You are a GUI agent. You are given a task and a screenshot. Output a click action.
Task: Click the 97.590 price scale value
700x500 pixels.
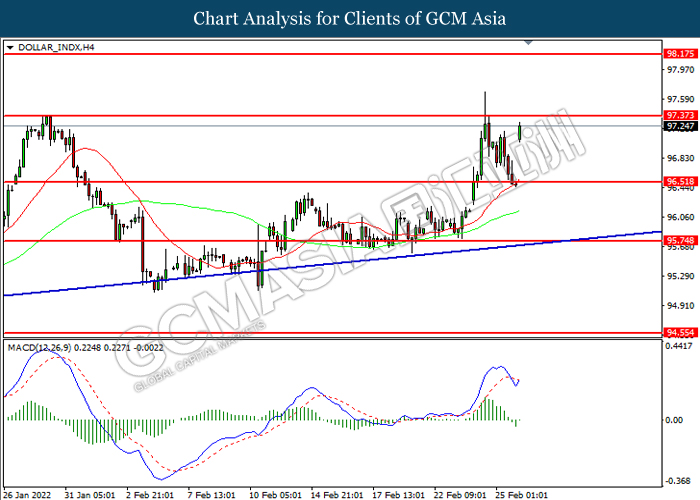tap(680, 99)
